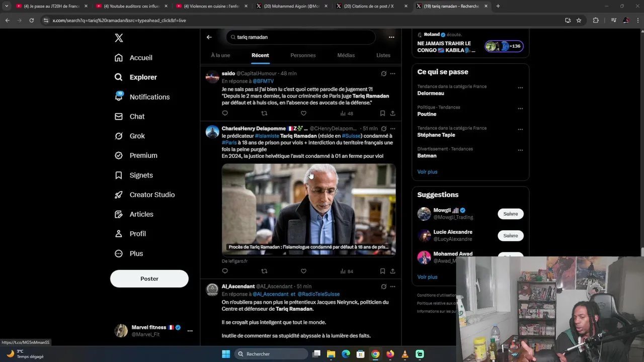Bookmark this page with star icon

[579, 21]
